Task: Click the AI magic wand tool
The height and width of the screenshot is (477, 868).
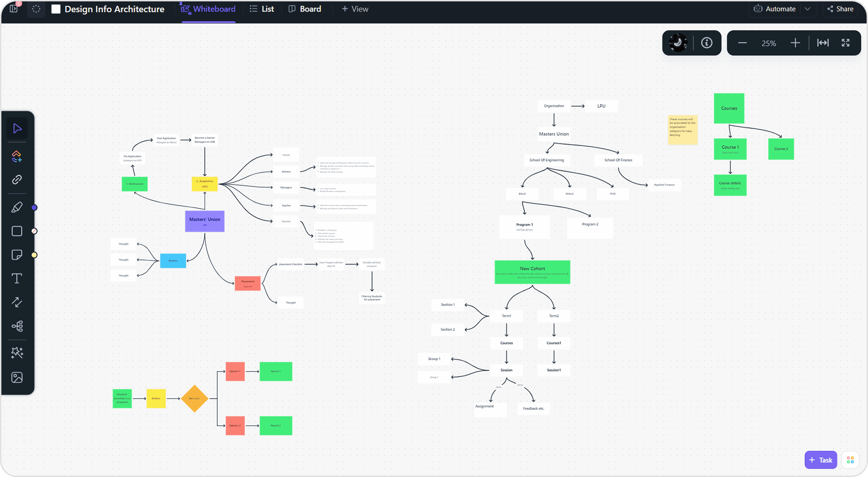Action: click(x=17, y=352)
